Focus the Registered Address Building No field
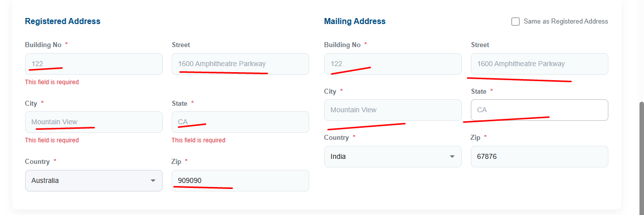644x215 pixels. click(93, 64)
